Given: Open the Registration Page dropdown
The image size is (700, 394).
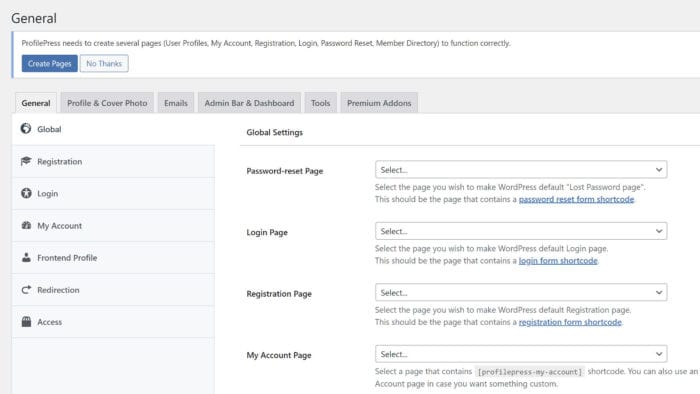Looking at the screenshot, I should click(x=521, y=293).
